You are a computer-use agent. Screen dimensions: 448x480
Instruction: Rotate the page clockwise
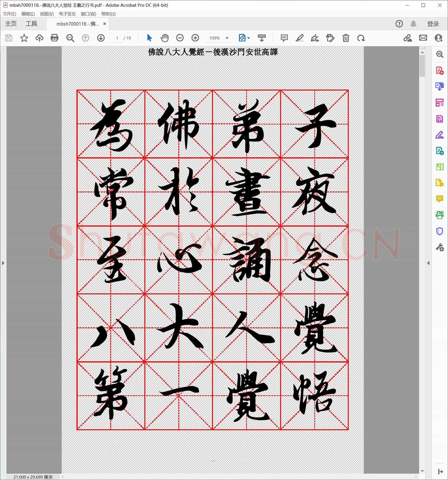pyautogui.click(x=361, y=38)
